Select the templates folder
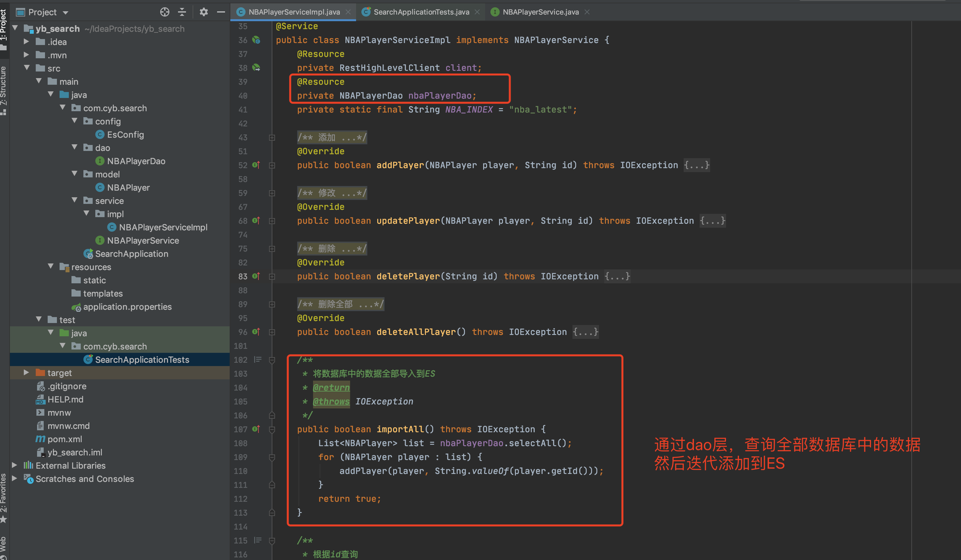 (x=97, y=293)
